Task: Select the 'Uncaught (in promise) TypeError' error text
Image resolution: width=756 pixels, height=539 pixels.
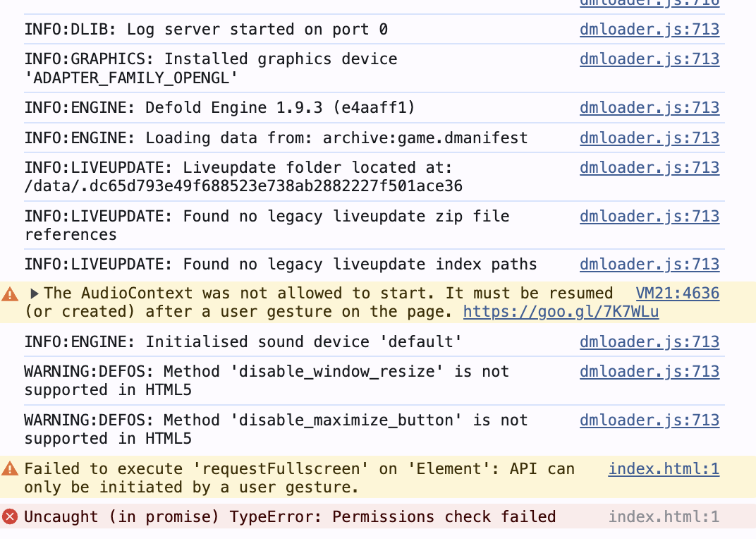Action: click(290, 517)
